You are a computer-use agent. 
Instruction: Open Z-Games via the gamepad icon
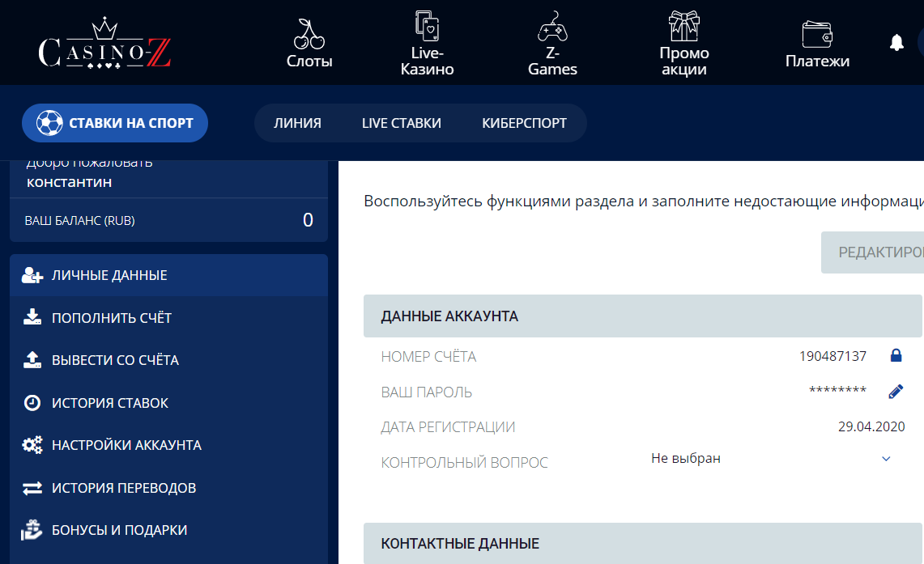point(552,27)
